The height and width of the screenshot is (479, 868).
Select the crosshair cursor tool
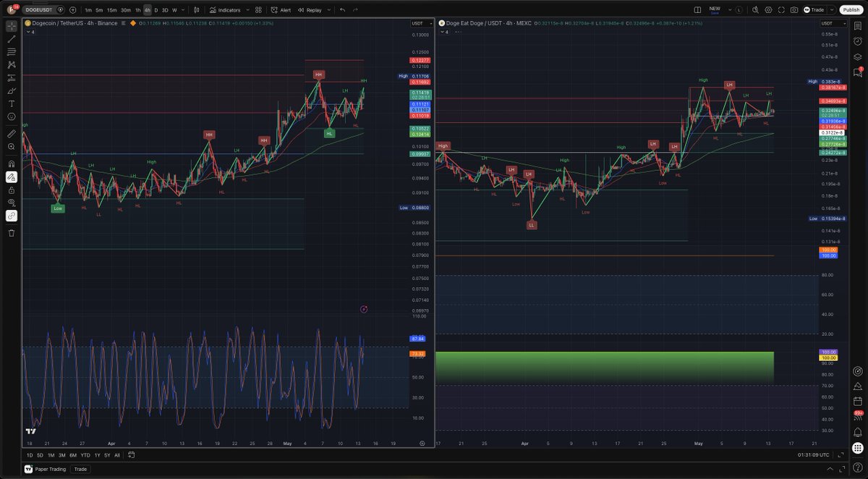pos(12,26)
